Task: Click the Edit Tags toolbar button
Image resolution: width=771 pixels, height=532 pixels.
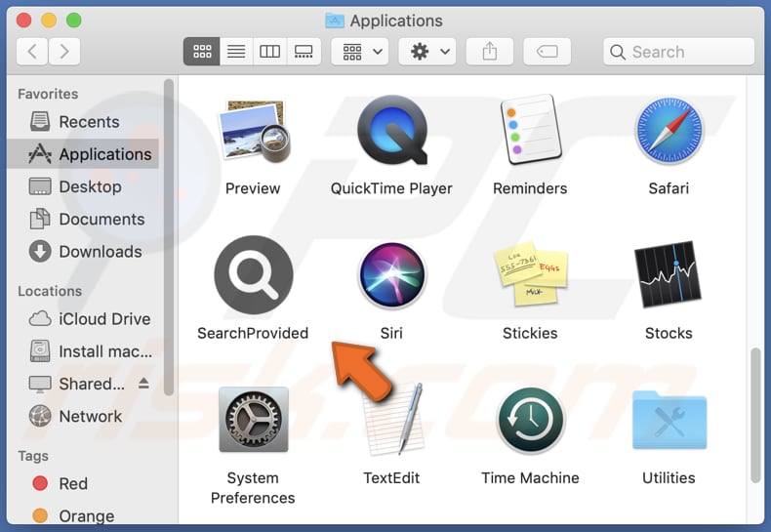Action: pos(548,51)
